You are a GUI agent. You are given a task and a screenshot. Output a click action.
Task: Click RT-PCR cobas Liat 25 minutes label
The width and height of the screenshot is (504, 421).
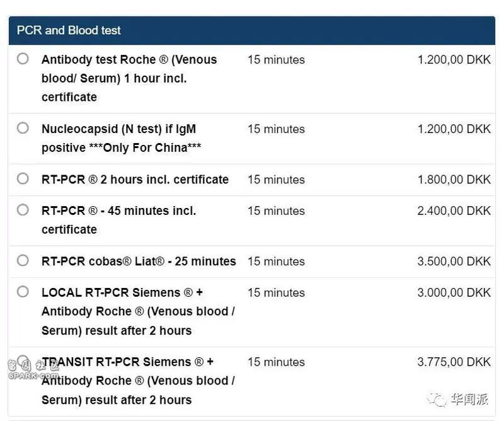(139, 261)
